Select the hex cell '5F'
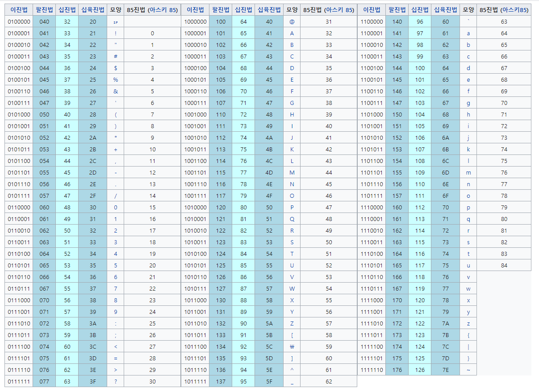The width and height of the screenshot is (539, 392). pos(269,381)
